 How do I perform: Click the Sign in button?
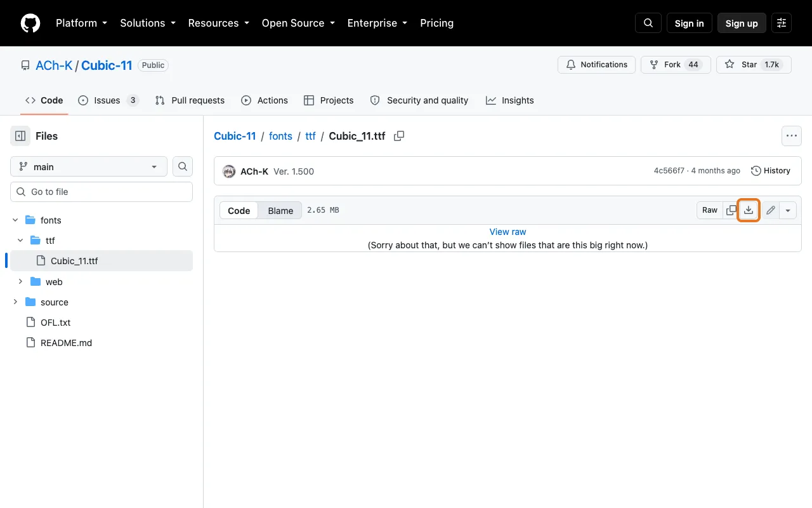(690, 23)
